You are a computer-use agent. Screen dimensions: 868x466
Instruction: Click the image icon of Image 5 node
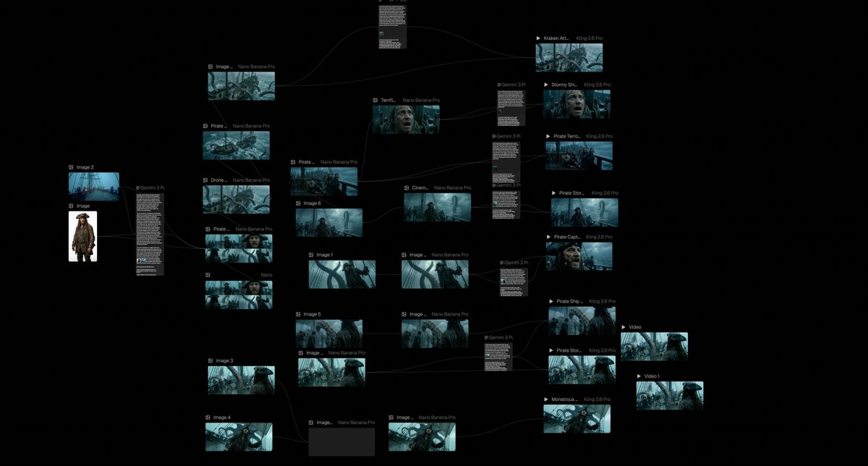298,314
